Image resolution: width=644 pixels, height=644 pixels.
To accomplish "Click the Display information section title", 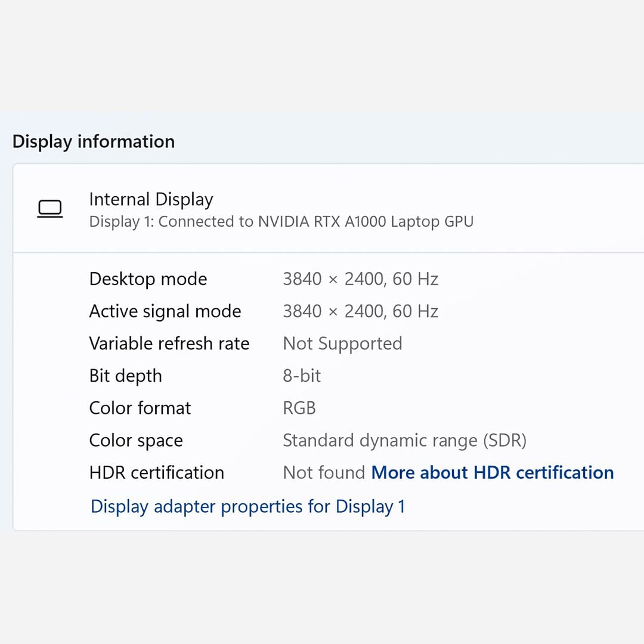I will 94,142.
